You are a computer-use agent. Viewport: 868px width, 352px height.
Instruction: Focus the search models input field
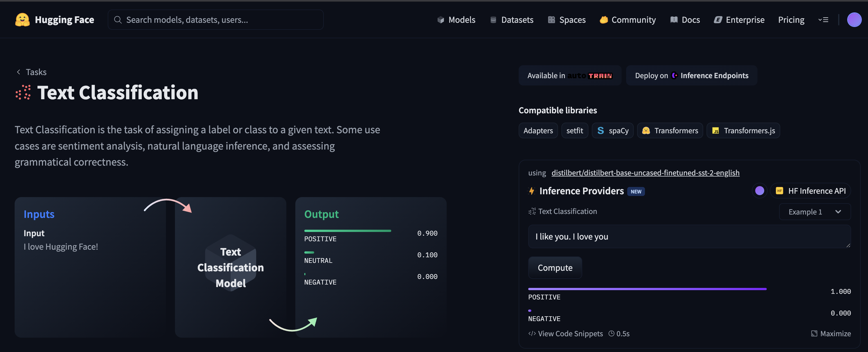(x=216, y=19)
